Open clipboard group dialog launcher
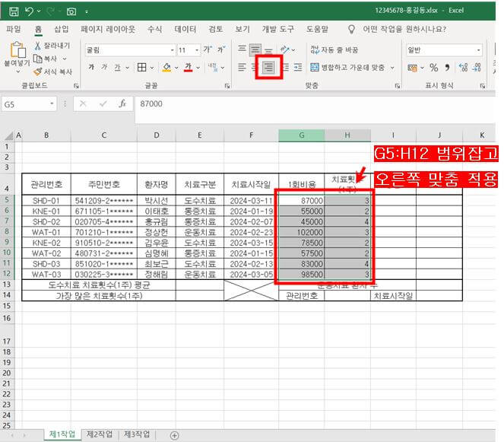 (x=76, y=86)
